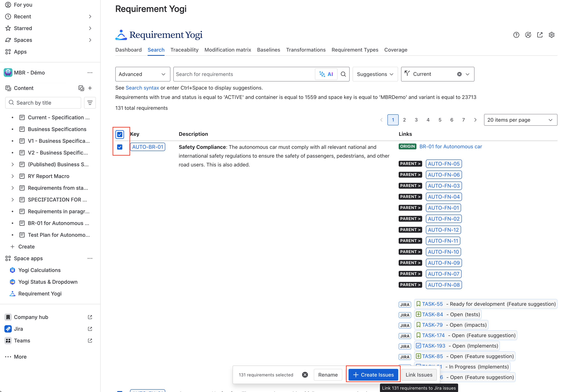Open Requirement Yogi settings gear

[x=551, y=35]
